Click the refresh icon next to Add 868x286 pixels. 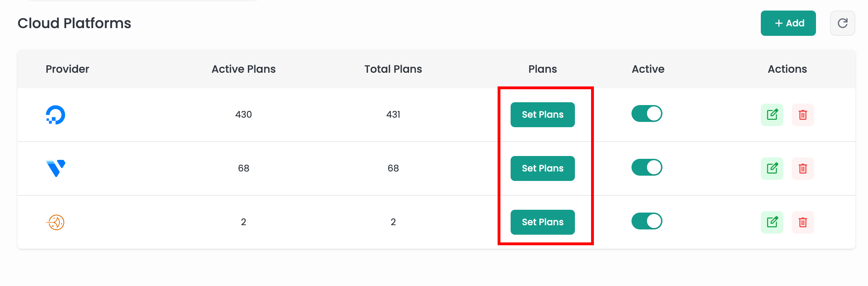[842, 23]
